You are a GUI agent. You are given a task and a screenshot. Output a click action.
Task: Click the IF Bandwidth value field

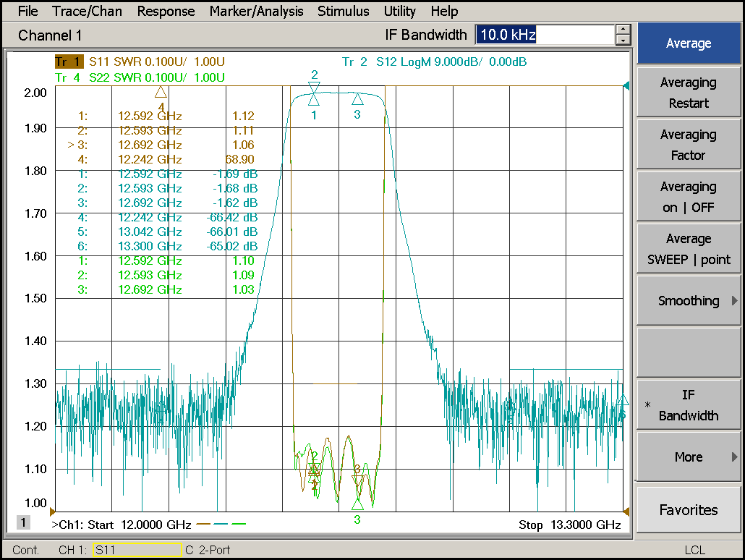point(544,35)
